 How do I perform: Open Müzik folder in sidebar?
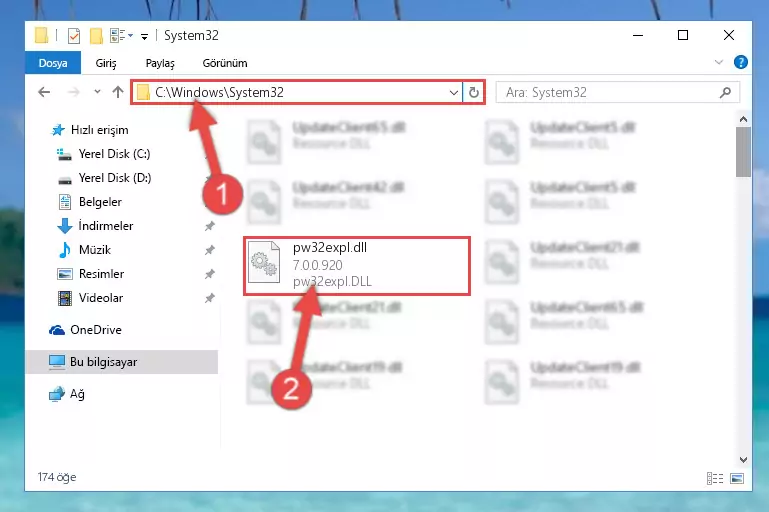coord(94,250)
